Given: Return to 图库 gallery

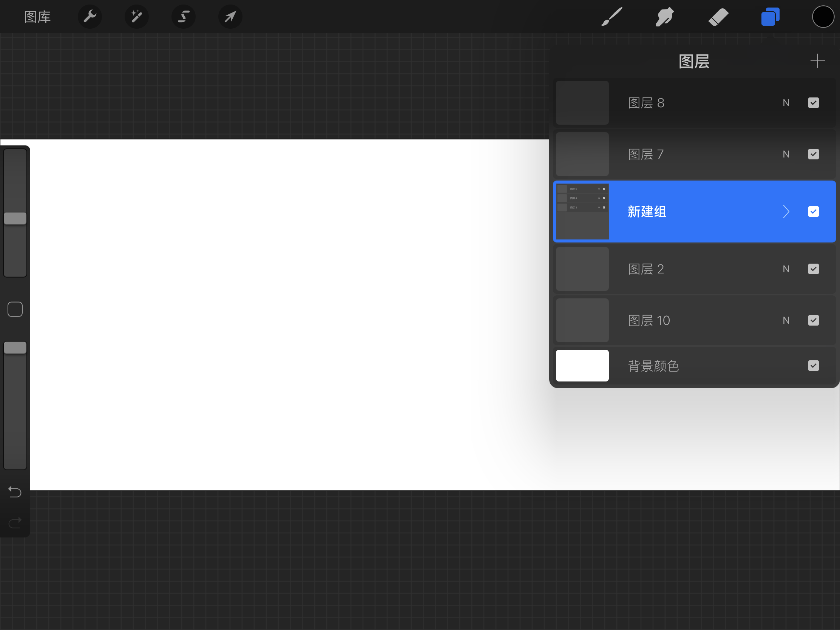Looking at the screenshot, I should point(37,17).
